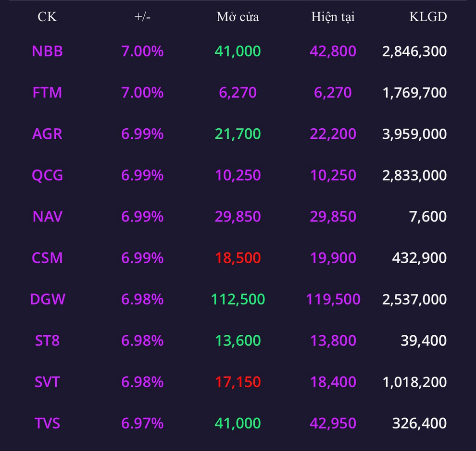Click the SVT ticker symbol
476x451 pixels.
click(x=47, y=382)
